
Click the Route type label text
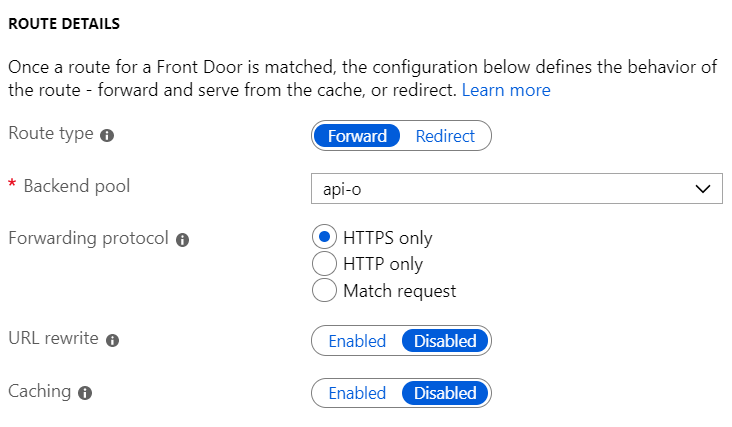coord(51,134)
